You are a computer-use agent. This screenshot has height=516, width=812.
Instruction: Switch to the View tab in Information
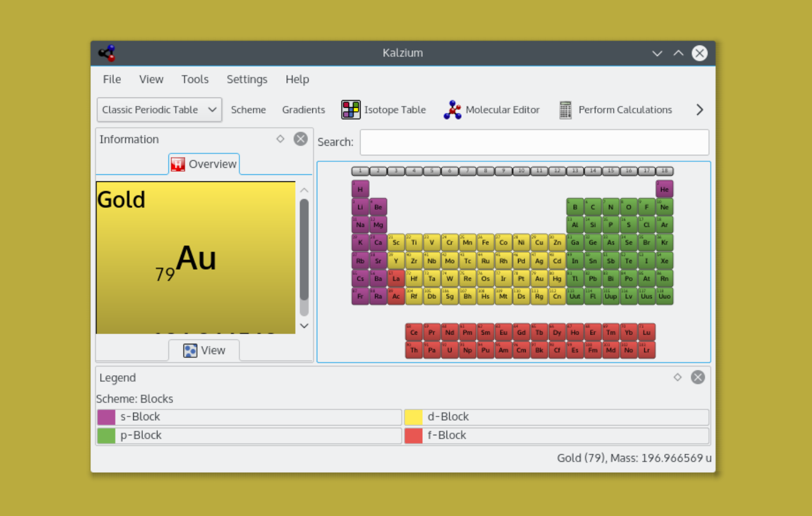(x=204, y=350)
